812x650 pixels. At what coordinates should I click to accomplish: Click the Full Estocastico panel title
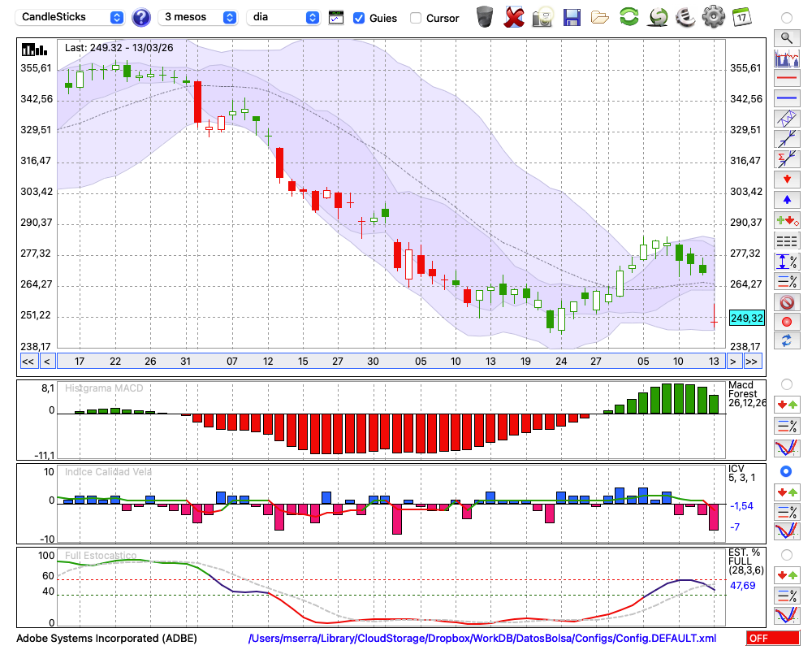(101, 556)
